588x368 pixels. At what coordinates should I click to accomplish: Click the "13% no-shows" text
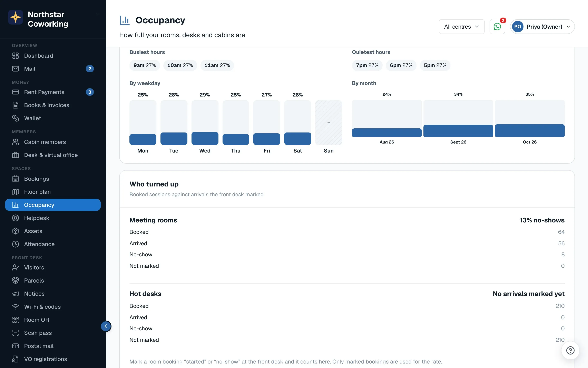tap(542, 220)
